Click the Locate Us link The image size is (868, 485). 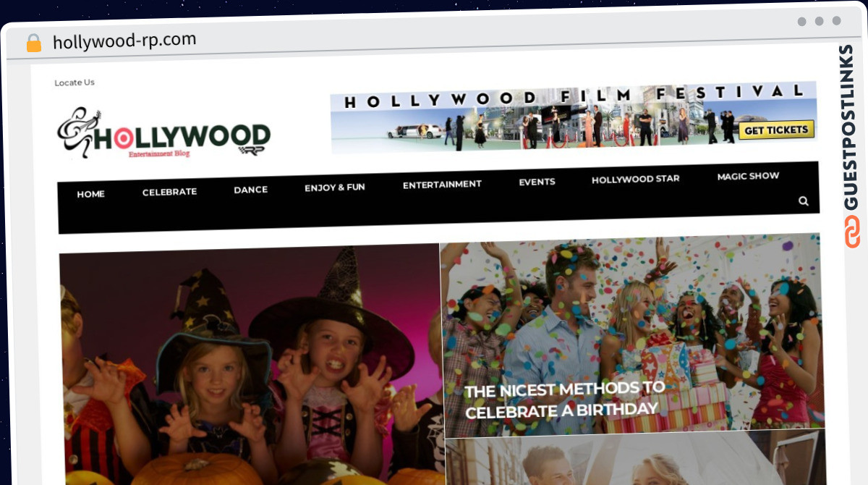click(75, 83)
